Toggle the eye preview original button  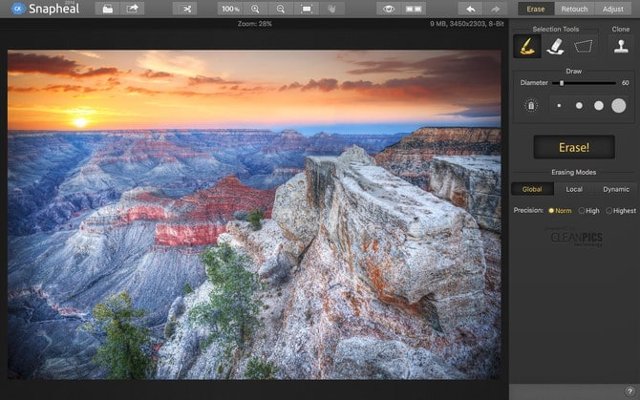(388, 8)
